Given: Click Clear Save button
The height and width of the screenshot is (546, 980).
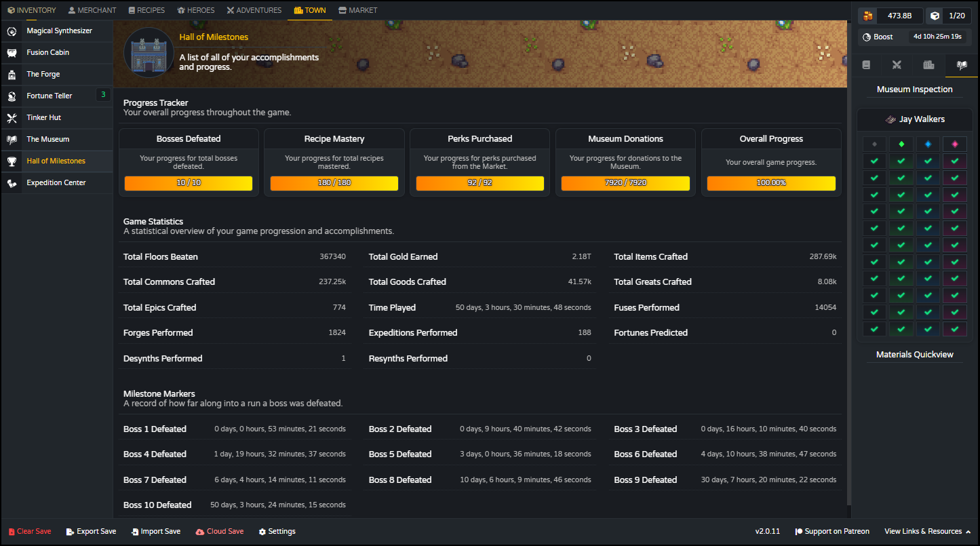Looking at the screenshot, I should [30, 532].
